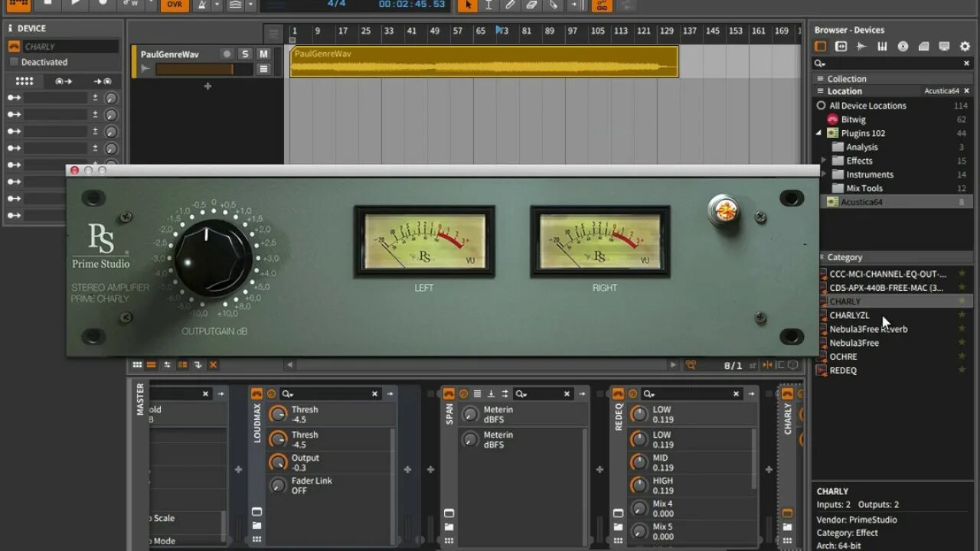The width and height of the screenshot is (980, 551).
Task: Click the link chain icon in toolbar
Action: coord(602,5)
